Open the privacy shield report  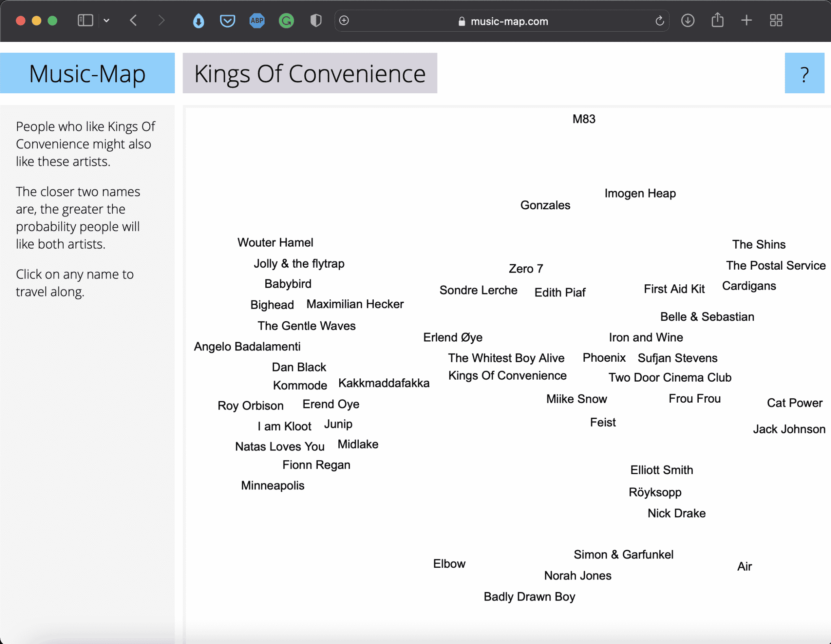[315, 20]
